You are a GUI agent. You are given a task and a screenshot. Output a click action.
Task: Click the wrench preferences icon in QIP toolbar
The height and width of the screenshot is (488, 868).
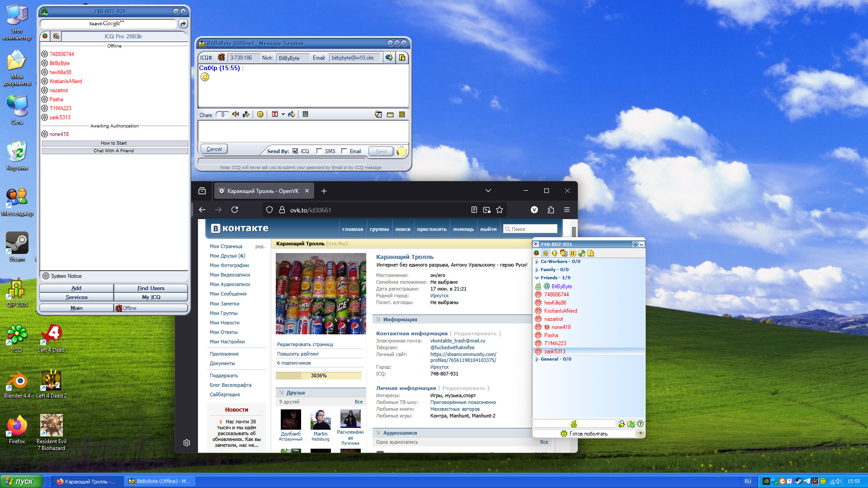pyautogui.click(x=581, y=253)
